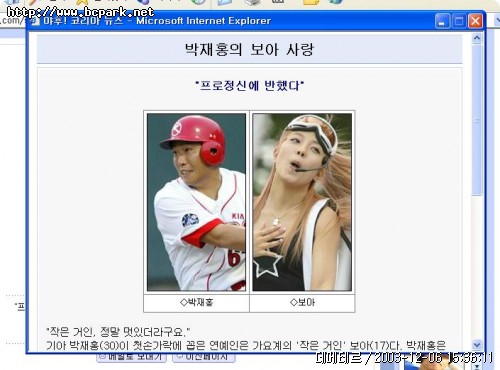Maximize the Yahoo Korea news popup window
The width and height of the screenshot is (500, 370).
pos(459,22)
